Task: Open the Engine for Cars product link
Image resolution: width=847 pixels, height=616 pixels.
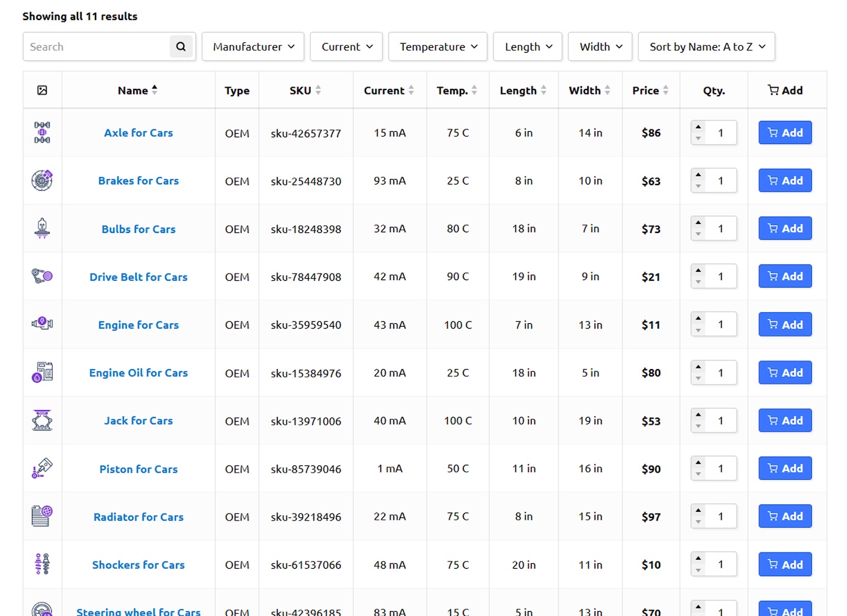Action: [138, 325]
